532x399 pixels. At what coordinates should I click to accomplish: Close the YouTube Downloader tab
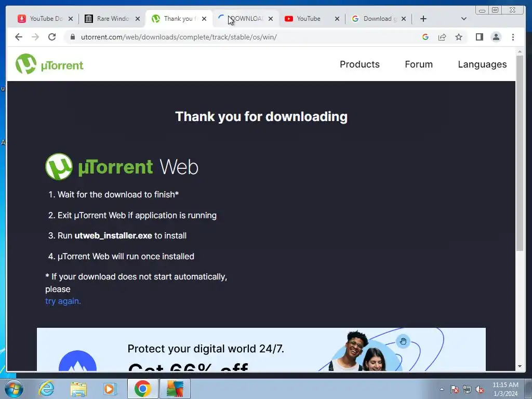click(71, 19)
